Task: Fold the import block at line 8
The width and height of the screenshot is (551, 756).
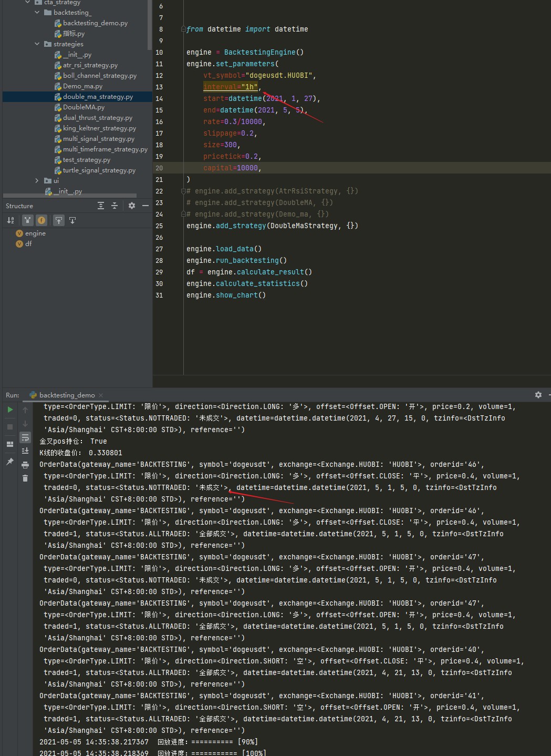Action: [183, 29]
